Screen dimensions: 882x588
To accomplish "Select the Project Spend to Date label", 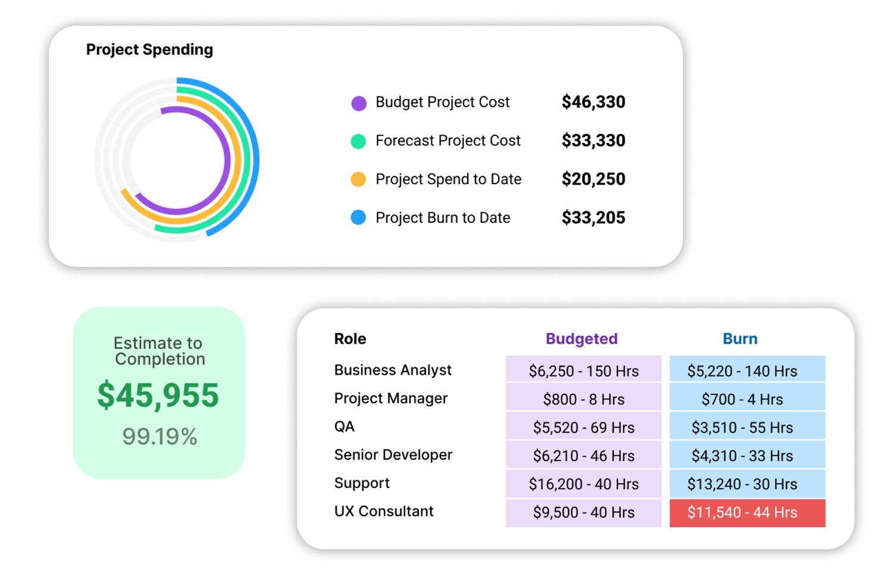I will [448, 179].
